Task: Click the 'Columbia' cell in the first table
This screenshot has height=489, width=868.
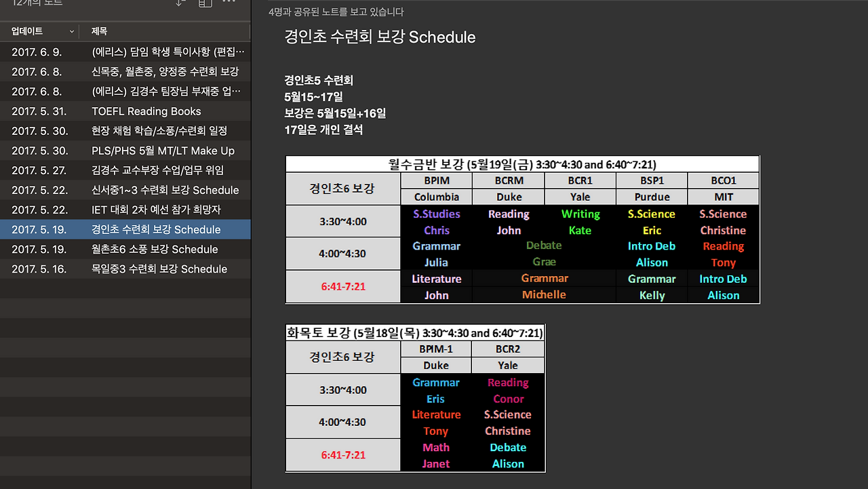Action: [436, 197]
